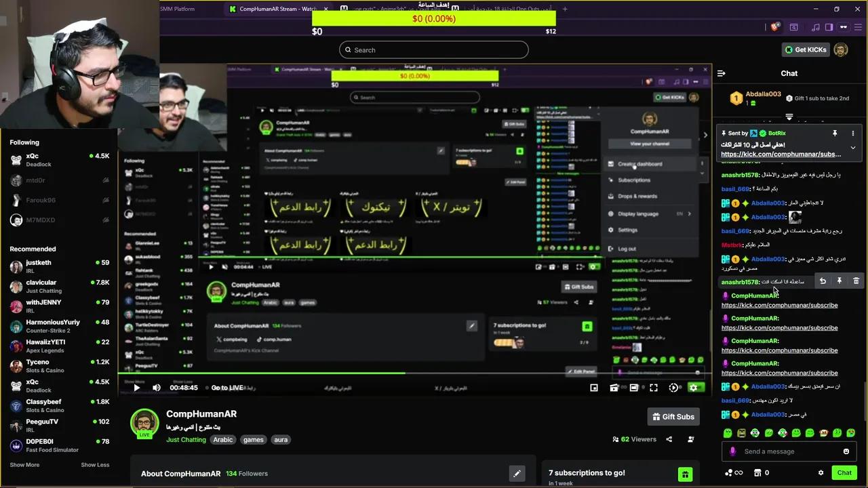Screen dimensions: 868x488
Task: Play the stream video
Action: click(x=136, y=388)
